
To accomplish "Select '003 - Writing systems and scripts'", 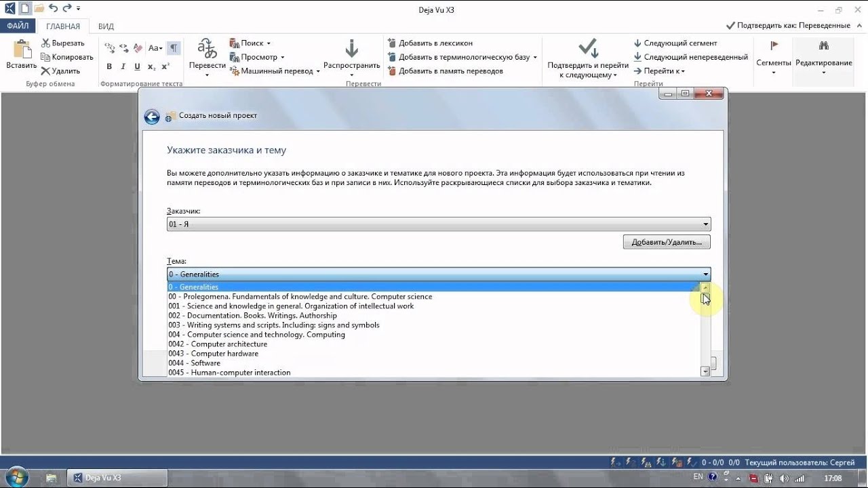I will click(x=433, y=325).
